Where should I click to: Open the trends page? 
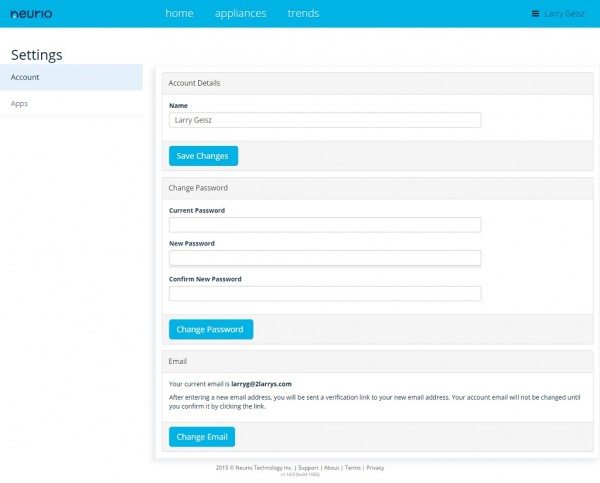tap(303, 13)
